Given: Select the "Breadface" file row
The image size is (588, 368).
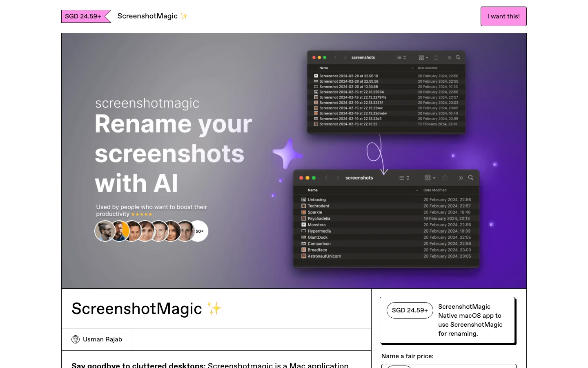Looking at the screenshot, I should (386, 250).
